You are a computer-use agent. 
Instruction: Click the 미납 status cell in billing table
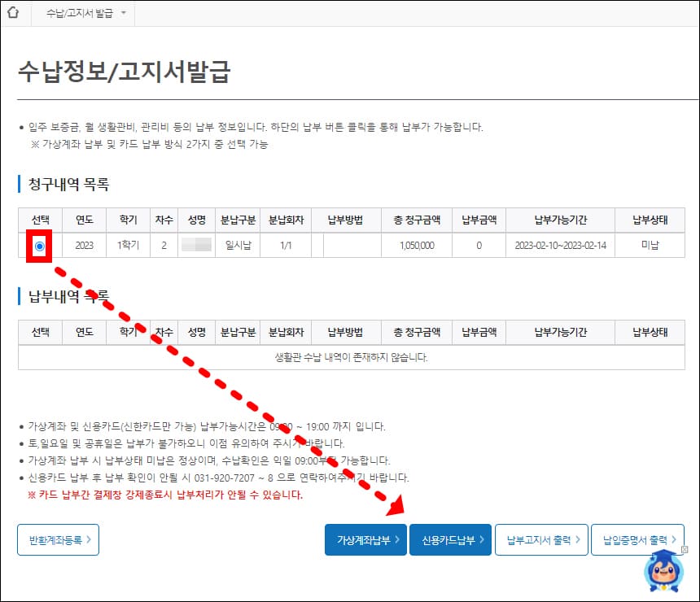click(650, 246)
